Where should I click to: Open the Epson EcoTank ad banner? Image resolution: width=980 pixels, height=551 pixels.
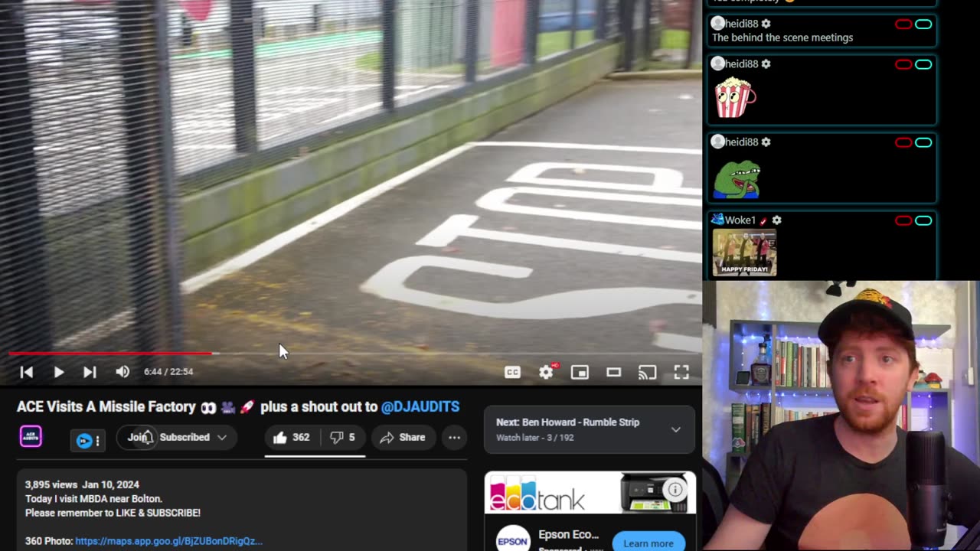pyautogui.click(x=590, y=493)
